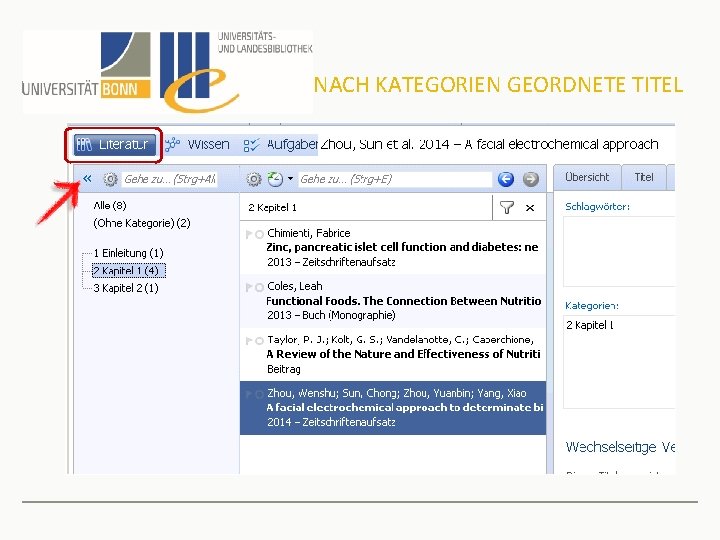720x540 pixels.
Task: Click the recent history clock icon
Action: (x=276, y=179)
